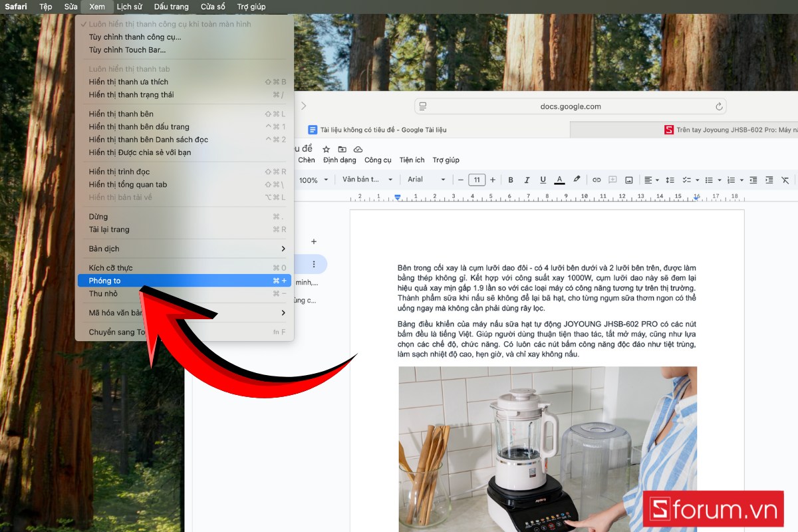Choose "Hiển thị Được chia sẻ với bạn"
Screen dimensions: 798x532
[x=184, y=152]
